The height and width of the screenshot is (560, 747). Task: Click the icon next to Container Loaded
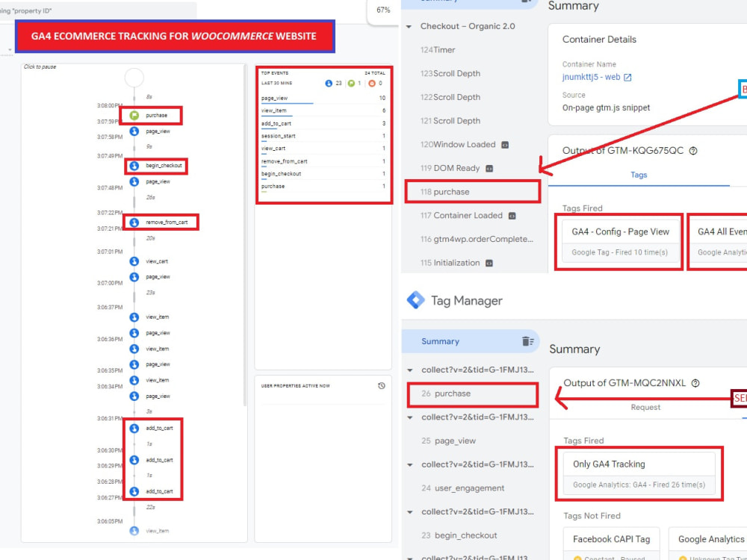pyautogui.click(x=512, y=216)
